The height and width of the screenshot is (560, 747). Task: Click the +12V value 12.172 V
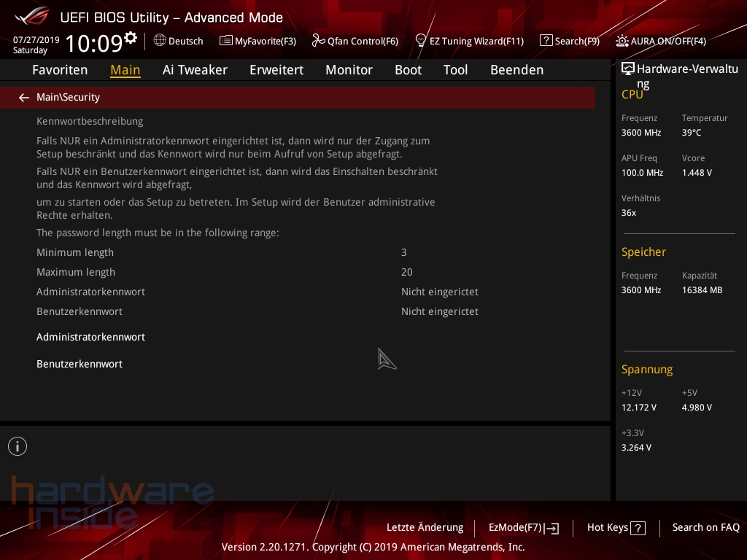[x=639, y=408]
